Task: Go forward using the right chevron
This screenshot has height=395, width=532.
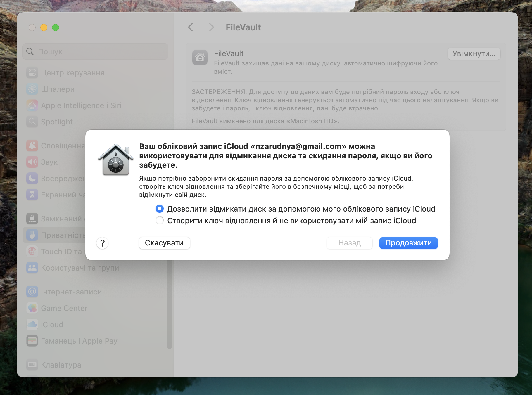Action: click(211, 27)
